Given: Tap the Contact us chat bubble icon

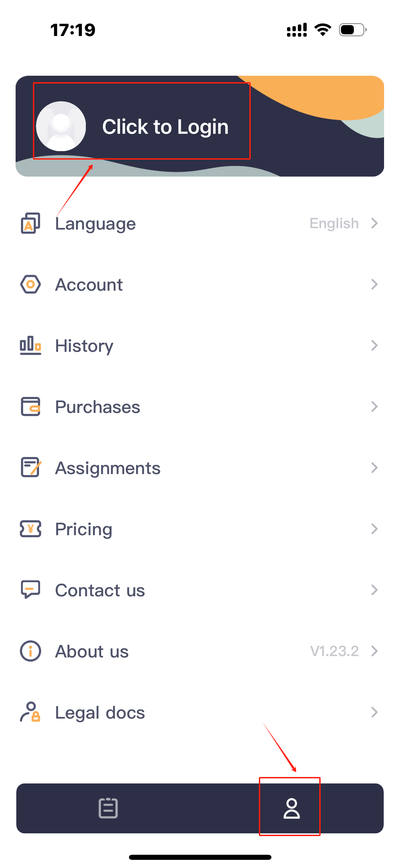Looking at the screenshot, I should (x=31, y=590).
